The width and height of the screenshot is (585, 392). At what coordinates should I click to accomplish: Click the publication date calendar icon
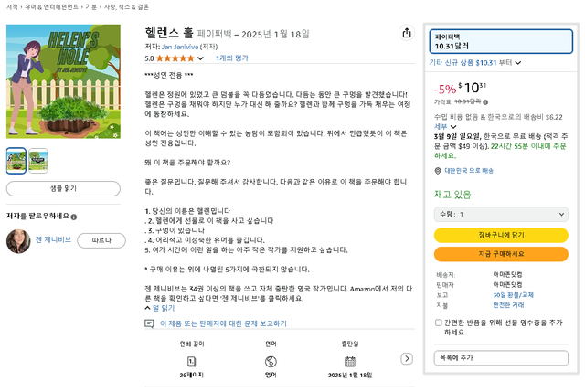(x=350, y=362)
